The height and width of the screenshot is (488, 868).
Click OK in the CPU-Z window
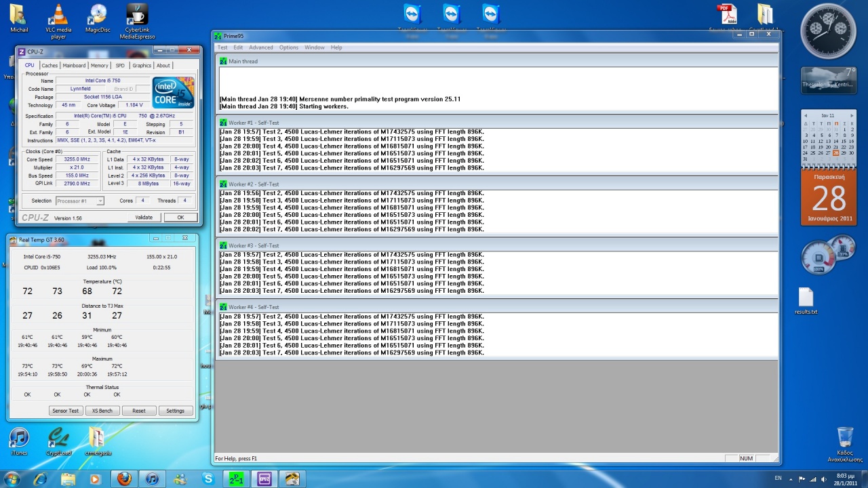coord(180,218)
